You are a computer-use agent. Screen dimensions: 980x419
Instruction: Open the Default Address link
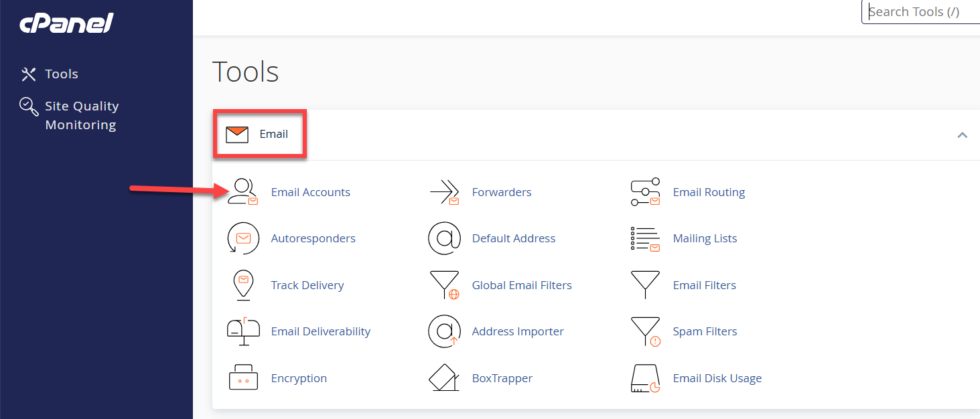click(514, 238)
